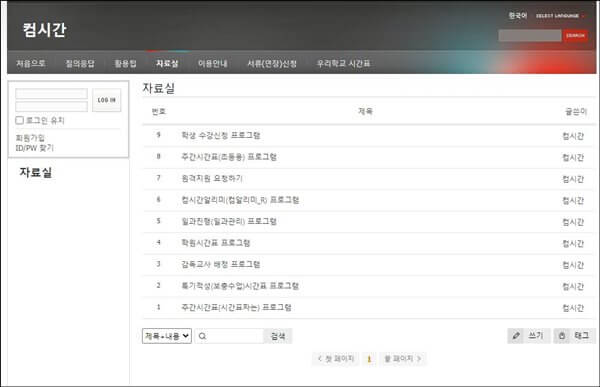This screenshot has height=387, width=600.
Task: Click the ID input field
Action: click(51, 94)
